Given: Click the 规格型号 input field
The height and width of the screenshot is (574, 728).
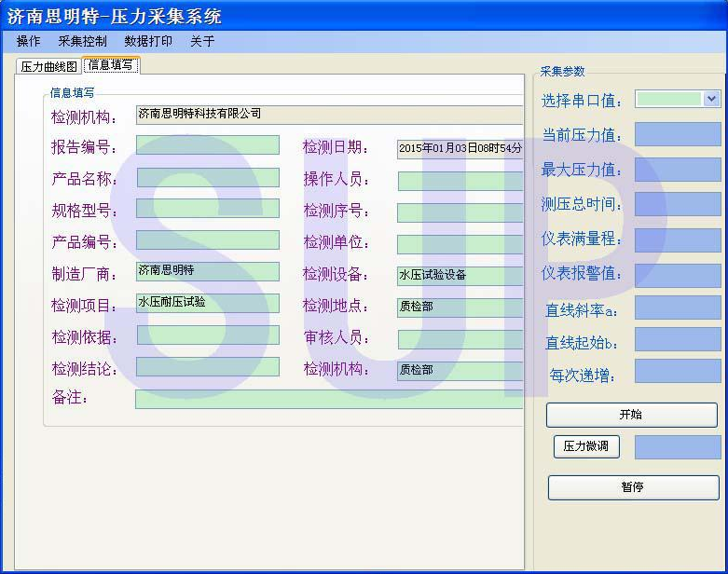Looking at the screenshot, I should click(x=207, y=209).
